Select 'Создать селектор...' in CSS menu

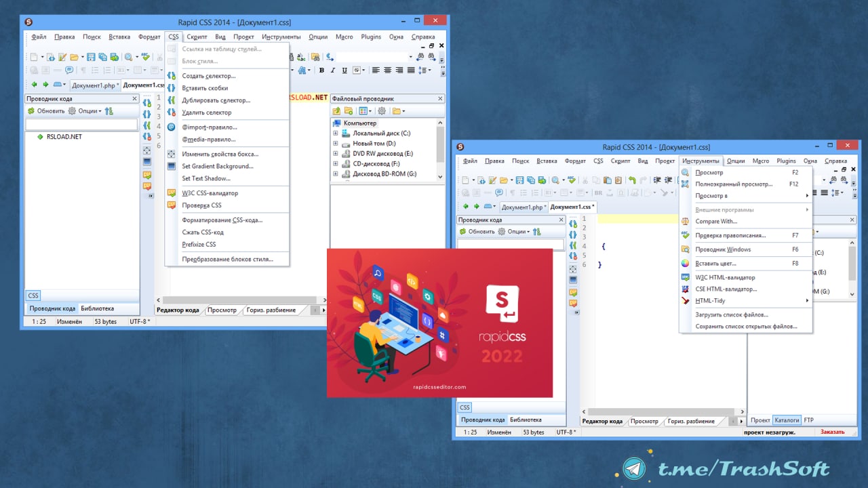tap(209, 76)
